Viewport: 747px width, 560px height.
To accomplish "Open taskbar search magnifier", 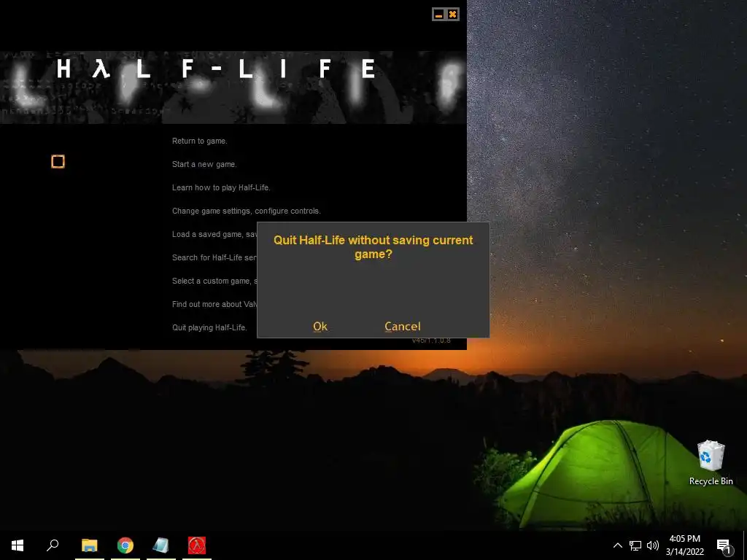I will [53, 545].
